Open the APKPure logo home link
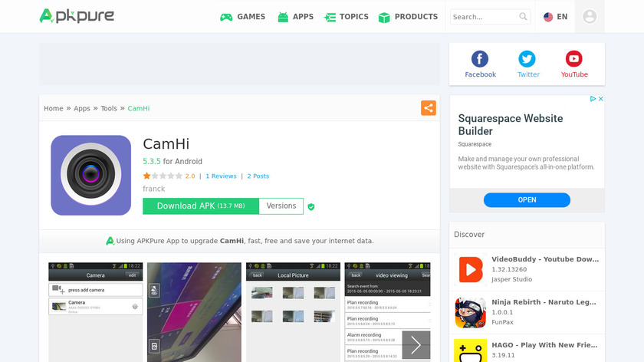Screen dimensions: 644x362 77,16
